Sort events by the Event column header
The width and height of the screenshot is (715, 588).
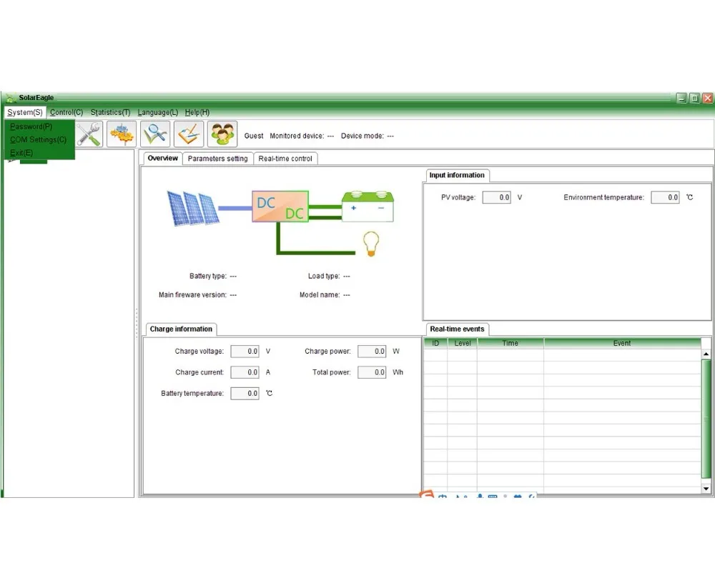(x=622, y=343)
